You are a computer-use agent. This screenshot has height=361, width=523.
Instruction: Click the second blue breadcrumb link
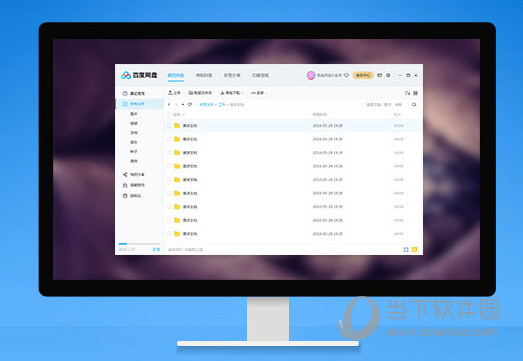click(x=222, y=104)
